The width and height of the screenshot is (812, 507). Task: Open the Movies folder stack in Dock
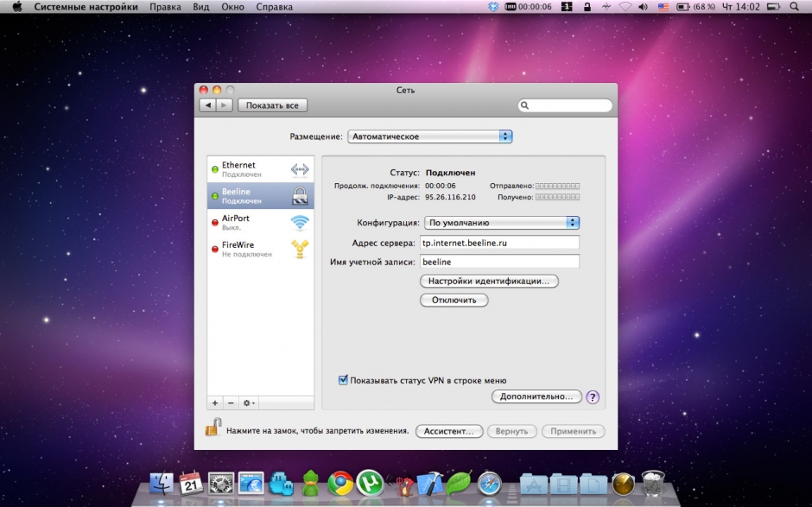coord(564,485)
